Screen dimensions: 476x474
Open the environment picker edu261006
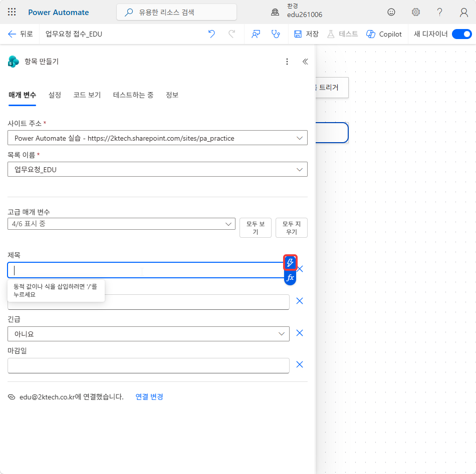pos(296,11)
